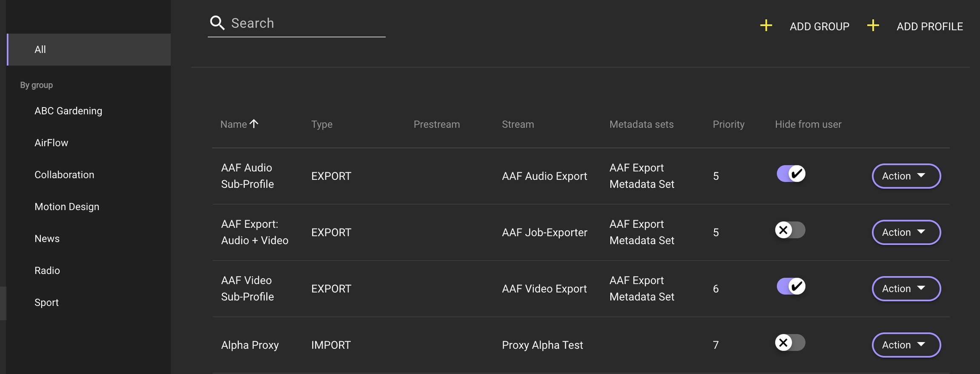Open Action dropdown for AAF Video Sub-Profile
This screenshot has width=980, height=374.
click(x=906, y=289)
